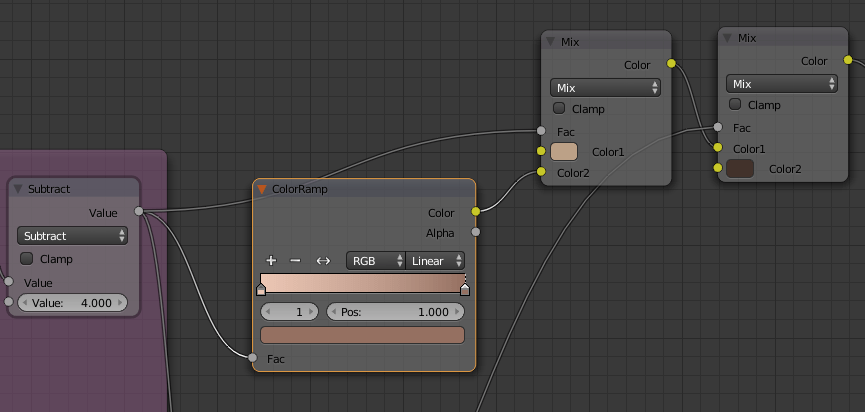Toggle Clamp checkbox on first Mix node

(x=559, y=108)
